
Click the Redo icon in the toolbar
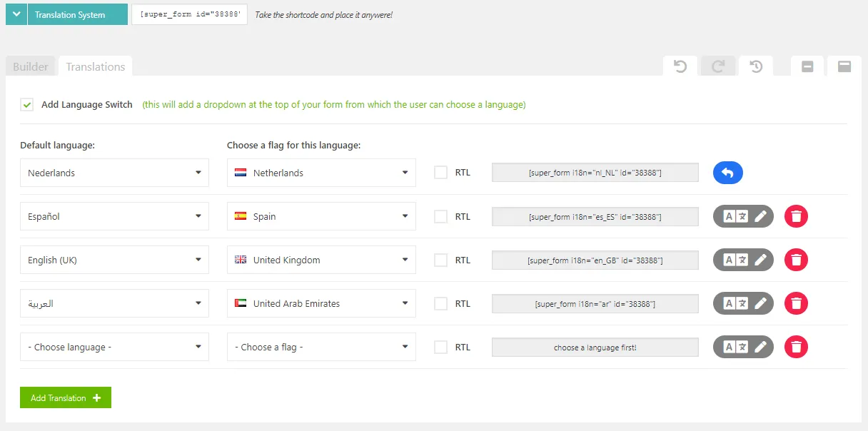point(718,66)
